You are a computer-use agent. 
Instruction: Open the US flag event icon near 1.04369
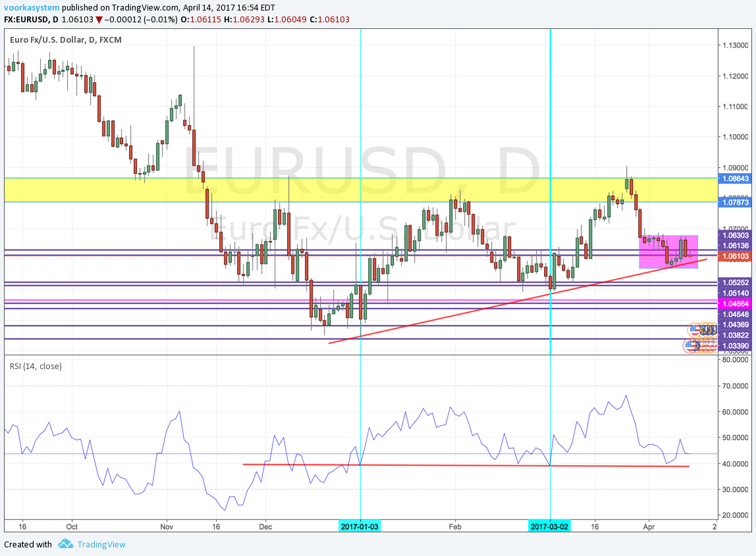click(x=694, y=330)
